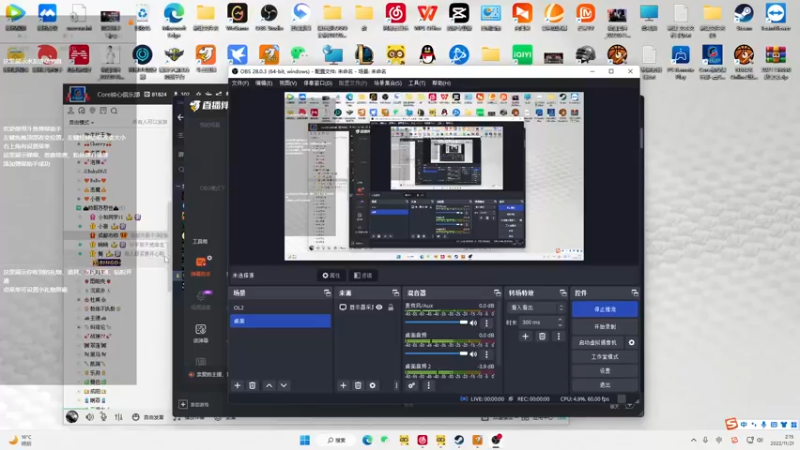Remove selected source with trash icon
The height and width of the screenshot is (450, 800).
(x=358, y=385)
